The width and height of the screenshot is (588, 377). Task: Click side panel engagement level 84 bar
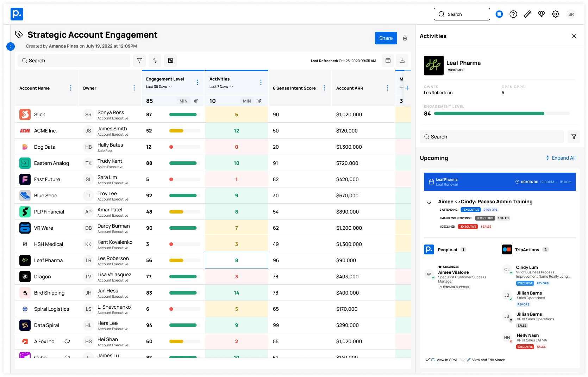click(502, 113)
